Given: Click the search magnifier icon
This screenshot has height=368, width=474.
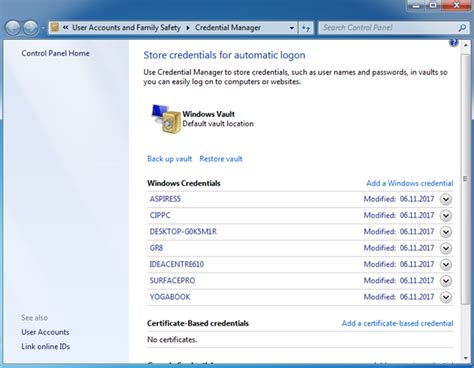Looking at the screenshot, I should tap(462, 28).
